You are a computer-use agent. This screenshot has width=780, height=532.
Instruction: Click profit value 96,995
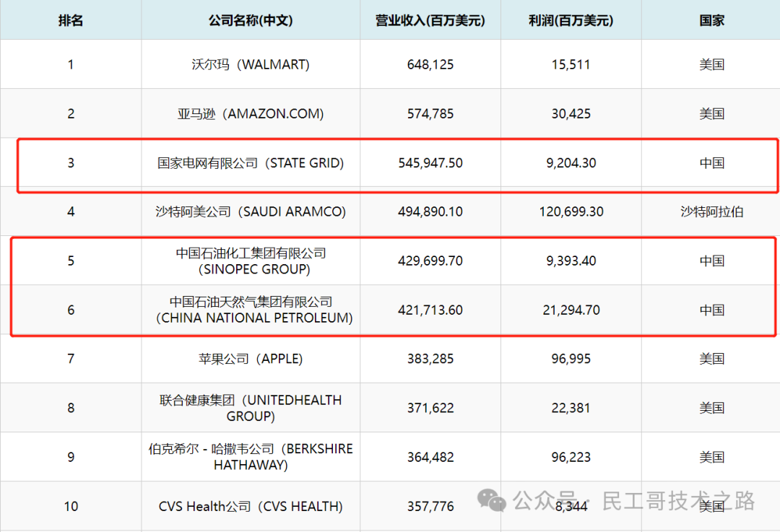pyautogui.click(x=571, y=359)
